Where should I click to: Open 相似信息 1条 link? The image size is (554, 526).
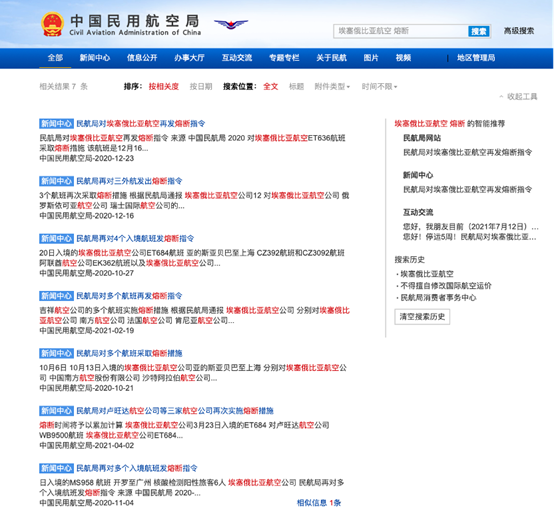(x=319, y=503)
